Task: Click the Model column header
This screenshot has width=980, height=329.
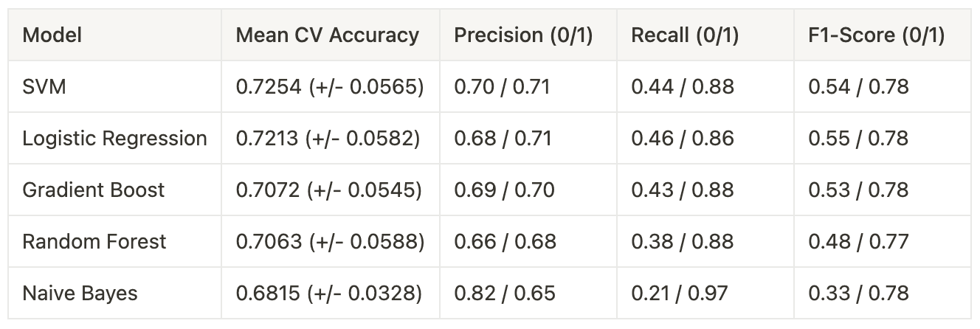Action: 52,35
